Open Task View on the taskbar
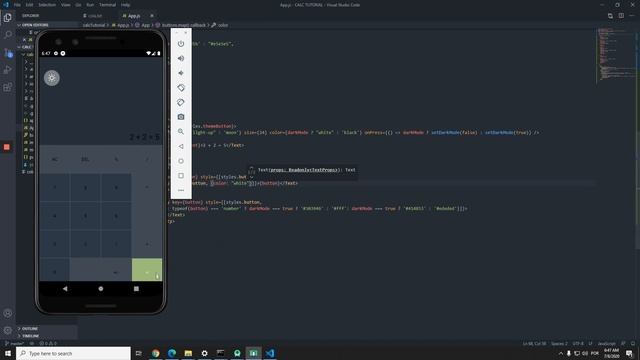640x360 pixels. [x=139, y=353]
